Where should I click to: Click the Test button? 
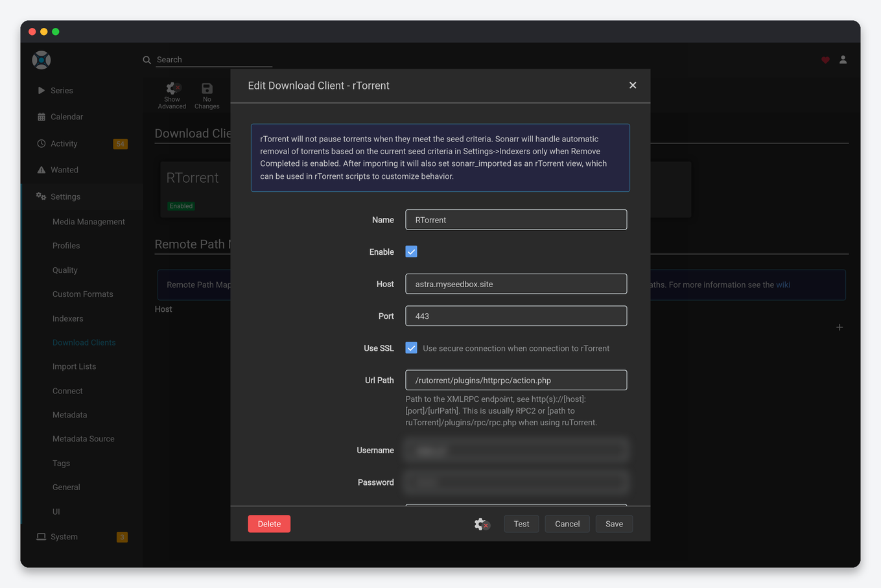pos(521,524)
